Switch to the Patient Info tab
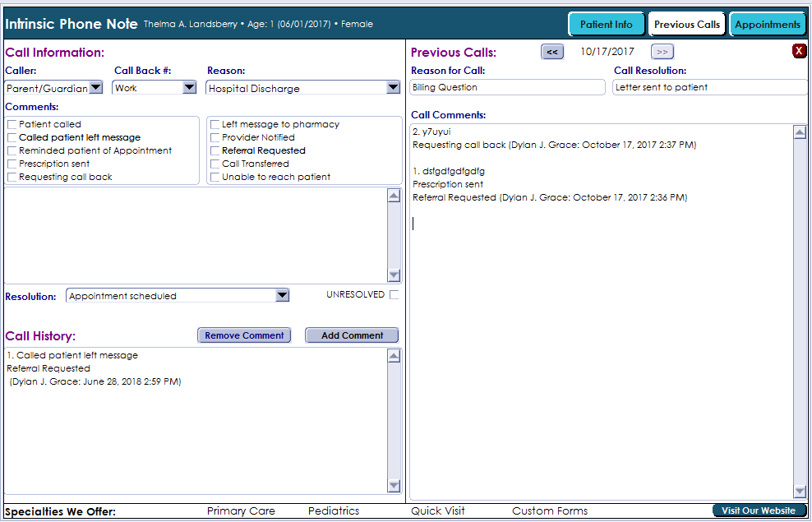 [606, 24]
